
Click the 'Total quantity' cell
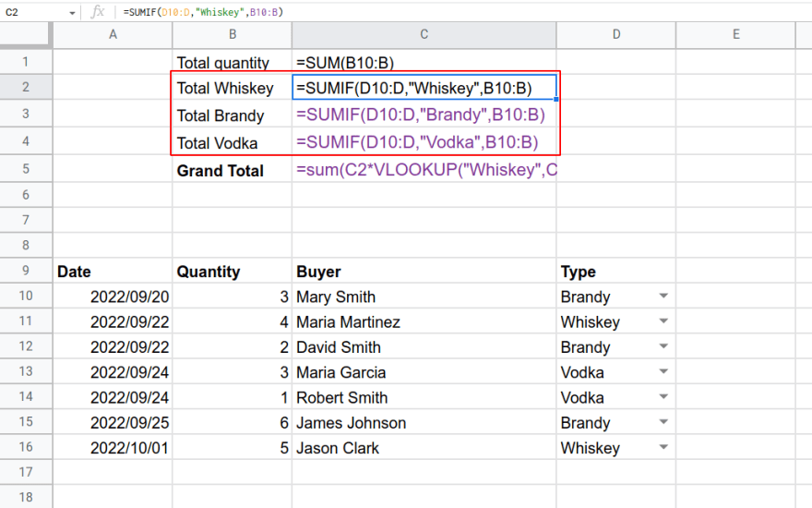click(x=232, y=62)
